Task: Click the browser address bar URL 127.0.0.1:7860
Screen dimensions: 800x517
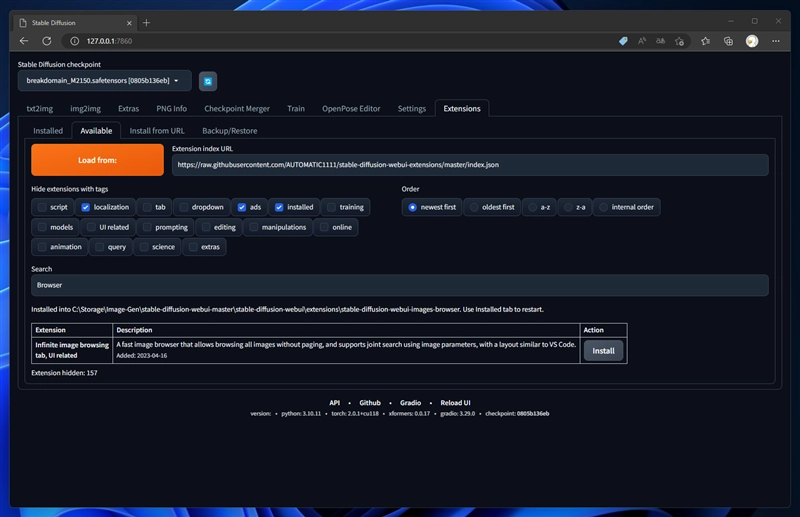Action: pos(109,41)
